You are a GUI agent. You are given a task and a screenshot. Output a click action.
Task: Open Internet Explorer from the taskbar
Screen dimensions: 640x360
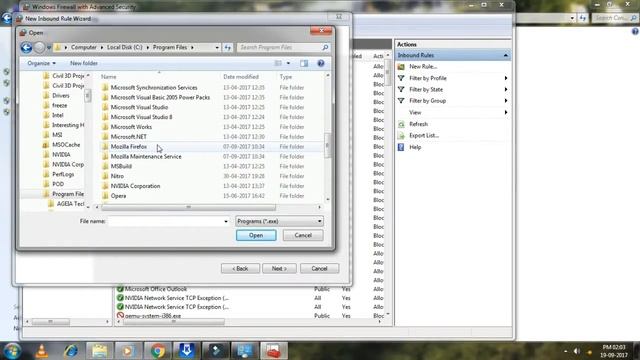point(71,351)
